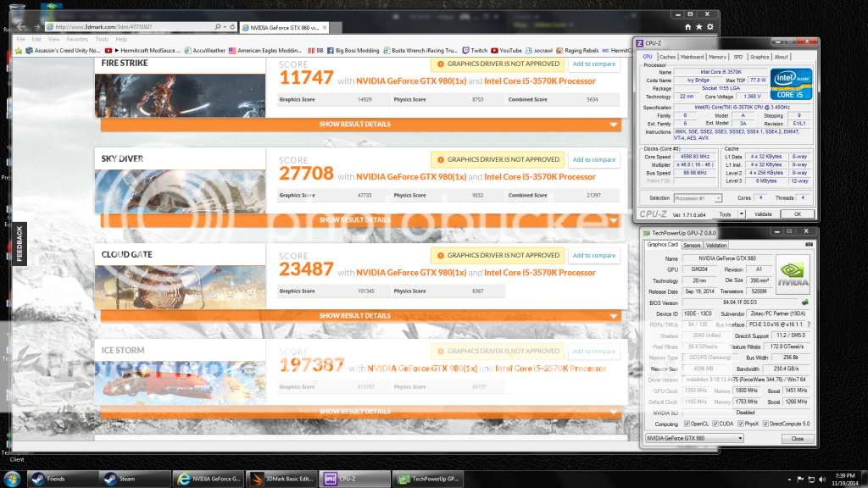Switch to the Validation tab in GPU-Z

(715, 245)
